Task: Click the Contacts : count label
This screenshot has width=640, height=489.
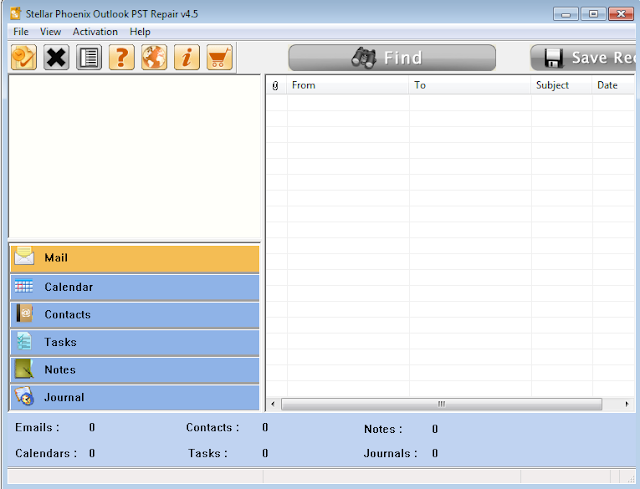Action: [213, 427]
